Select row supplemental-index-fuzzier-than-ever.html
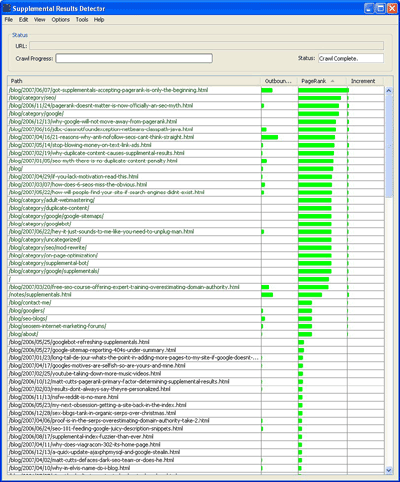 [x=196, y=436]
